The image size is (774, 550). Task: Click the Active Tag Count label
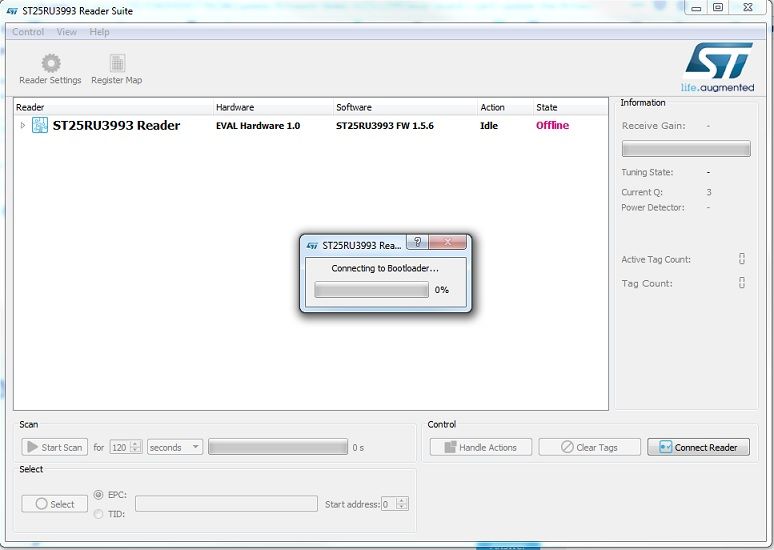(x=656, y=260)
